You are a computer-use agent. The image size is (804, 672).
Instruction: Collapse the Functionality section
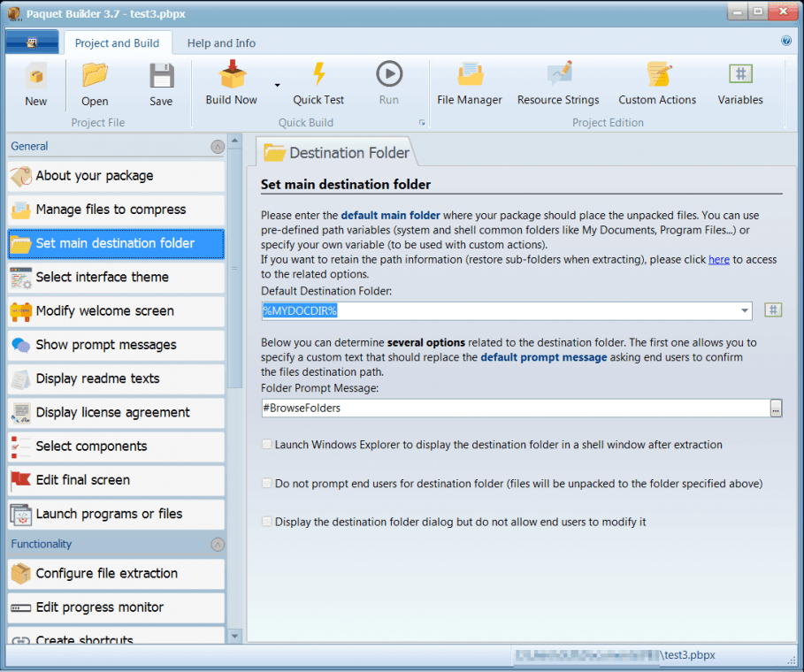218,544
